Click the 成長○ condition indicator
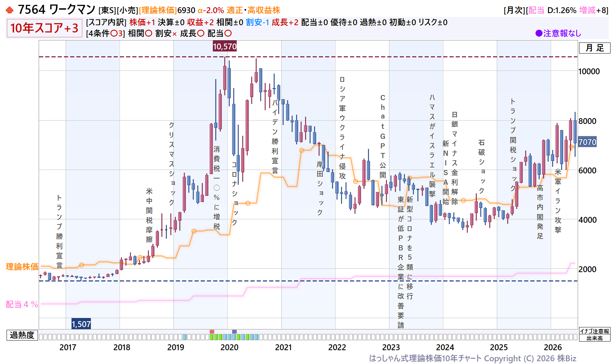Screen dimensions: 615x364 [192, 33]
